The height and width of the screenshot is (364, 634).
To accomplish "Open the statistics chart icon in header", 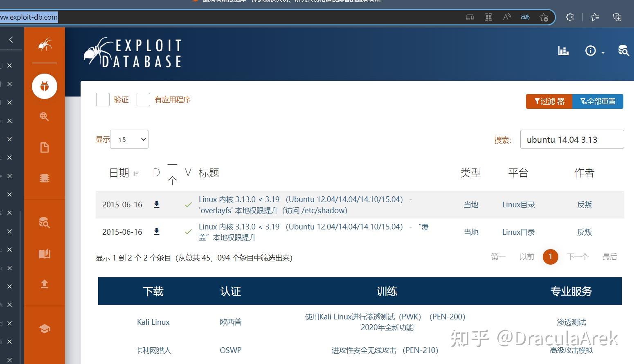I will pyautogui.click(x=563, y=51).
